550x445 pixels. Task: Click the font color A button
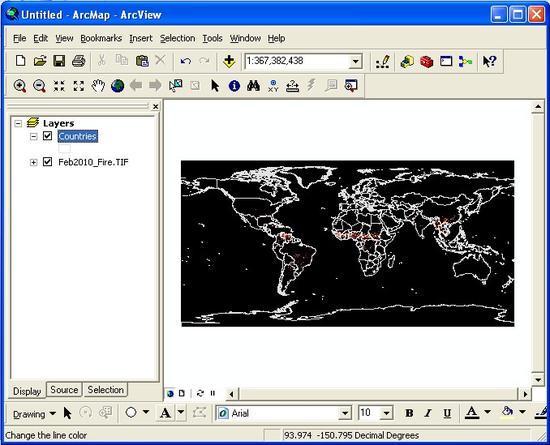[x=472, y=413]
